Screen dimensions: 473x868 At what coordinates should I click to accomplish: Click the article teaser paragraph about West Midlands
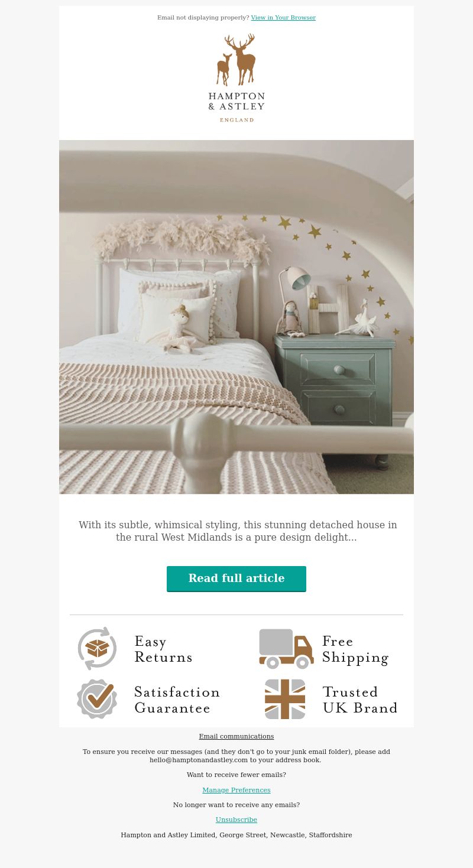tap(238, 531)
